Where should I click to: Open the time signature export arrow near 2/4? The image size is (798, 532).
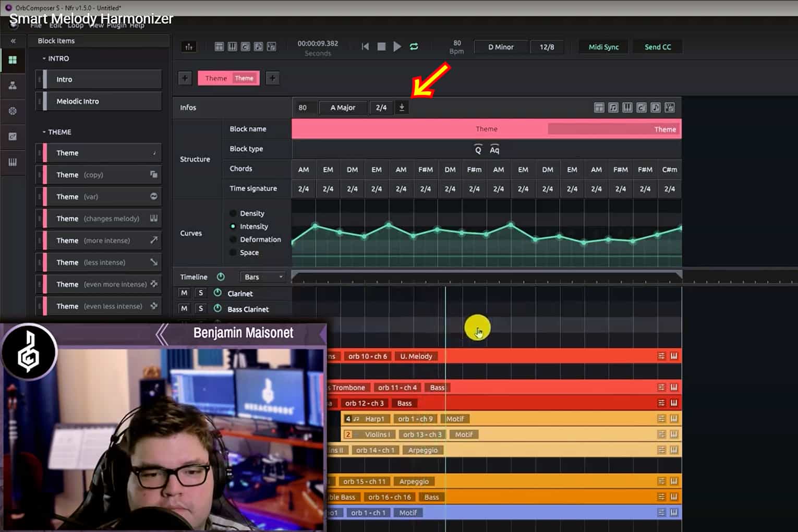click(x=402, y=107)
